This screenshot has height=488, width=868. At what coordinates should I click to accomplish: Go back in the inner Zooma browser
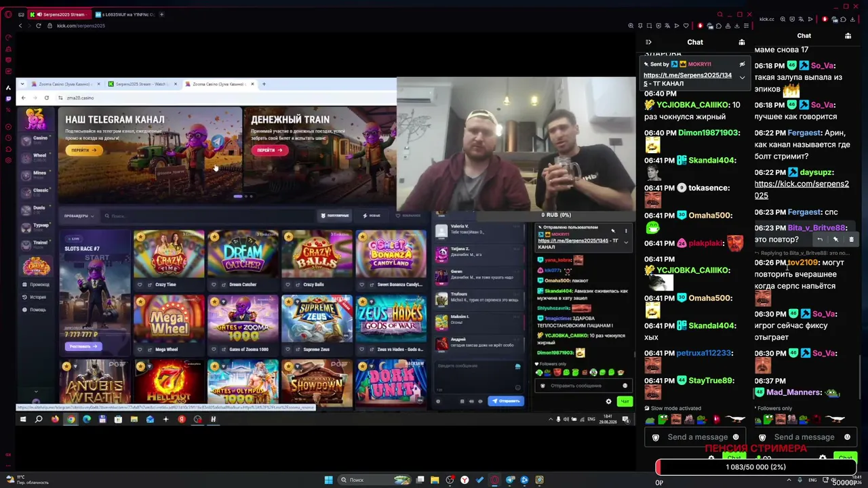(x=23, y=98)
